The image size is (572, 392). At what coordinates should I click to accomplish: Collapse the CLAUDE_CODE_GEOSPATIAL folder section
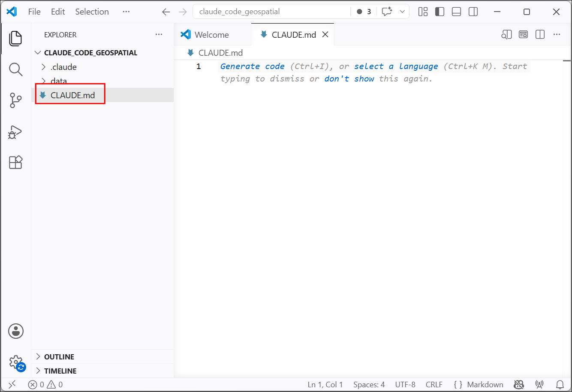point(103,53)
